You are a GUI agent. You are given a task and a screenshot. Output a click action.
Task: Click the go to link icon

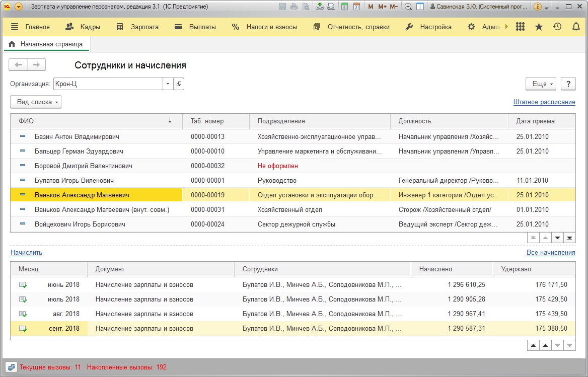click(331, 7)
